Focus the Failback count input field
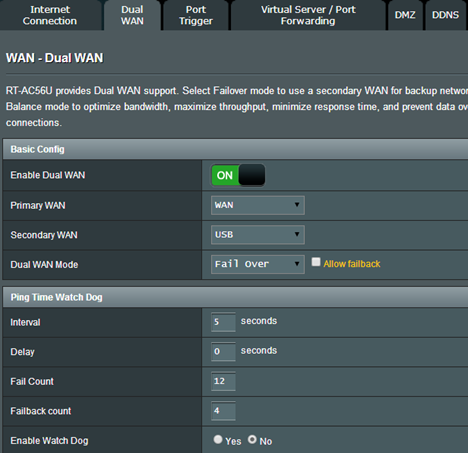This screenshot has width=468, height=453. [x=223, y=411]
